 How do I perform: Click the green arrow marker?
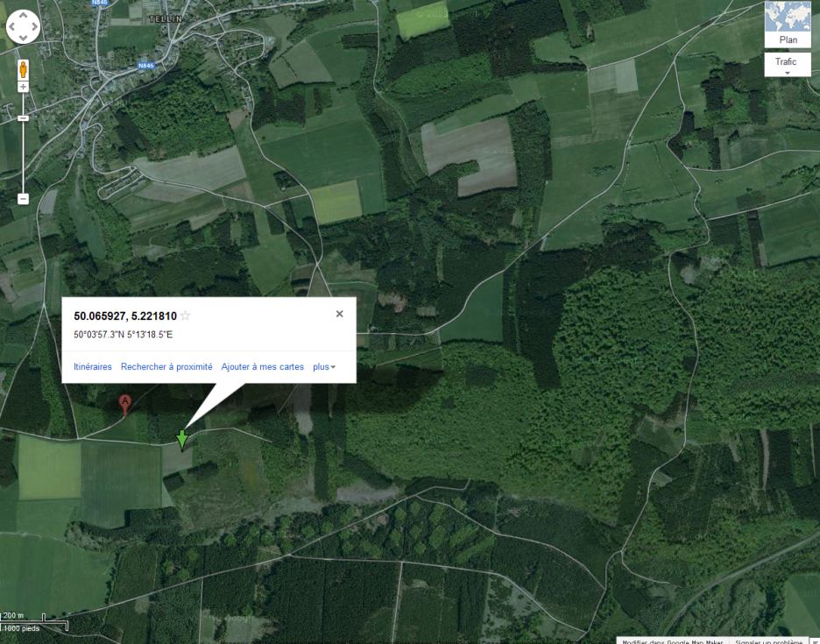[181, 440]
